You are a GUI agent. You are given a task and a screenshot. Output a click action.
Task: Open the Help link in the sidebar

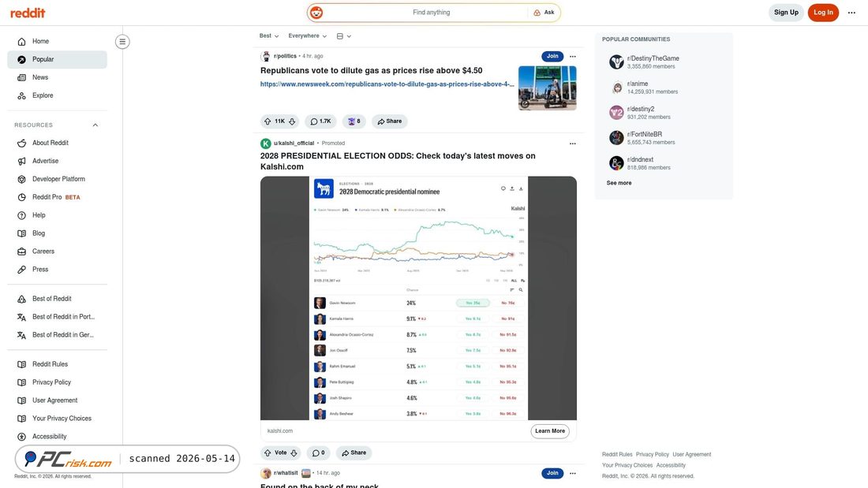(x=57, y=215)
